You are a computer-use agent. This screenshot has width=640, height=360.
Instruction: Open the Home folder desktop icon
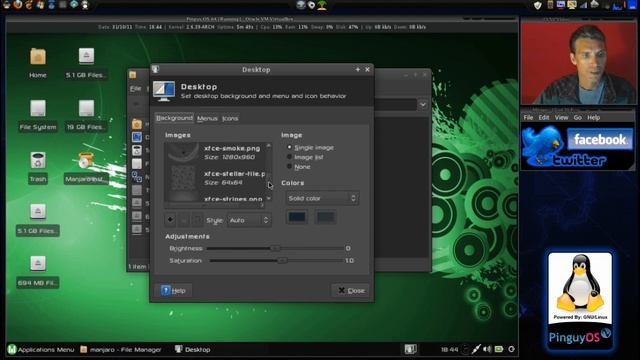pos(38,57)
